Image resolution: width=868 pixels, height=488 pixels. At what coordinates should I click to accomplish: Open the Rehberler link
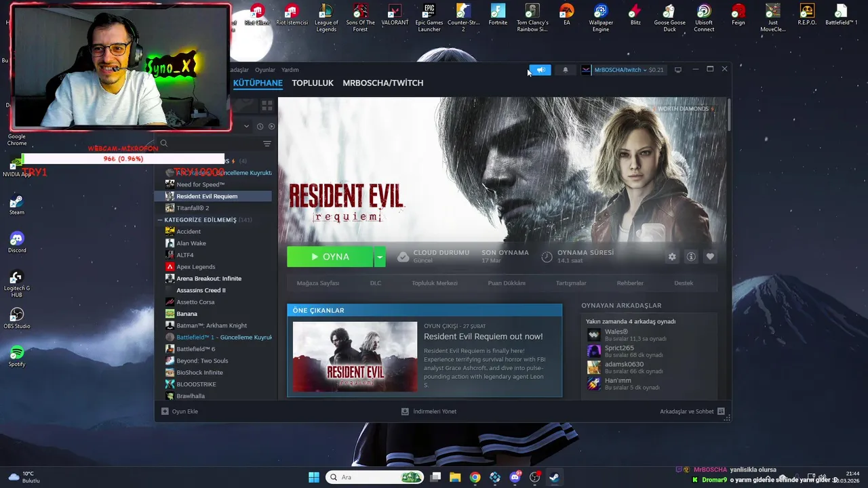click(630, 283)
